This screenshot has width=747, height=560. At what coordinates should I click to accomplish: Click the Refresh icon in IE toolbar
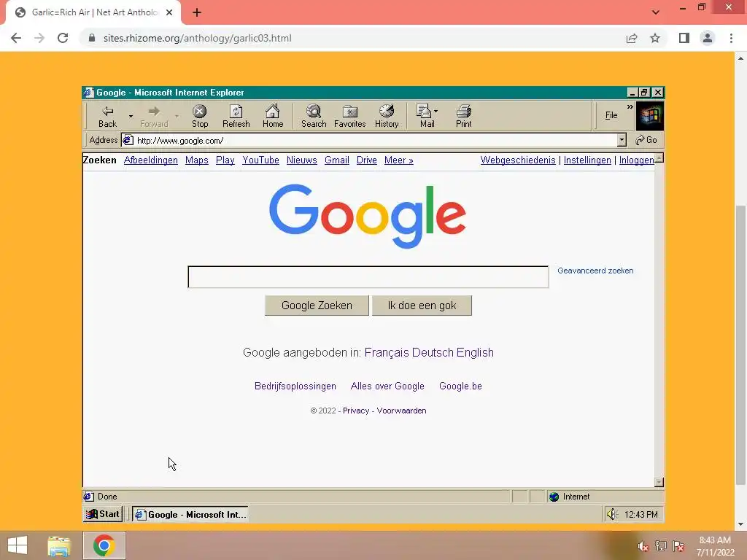[236, 116]
